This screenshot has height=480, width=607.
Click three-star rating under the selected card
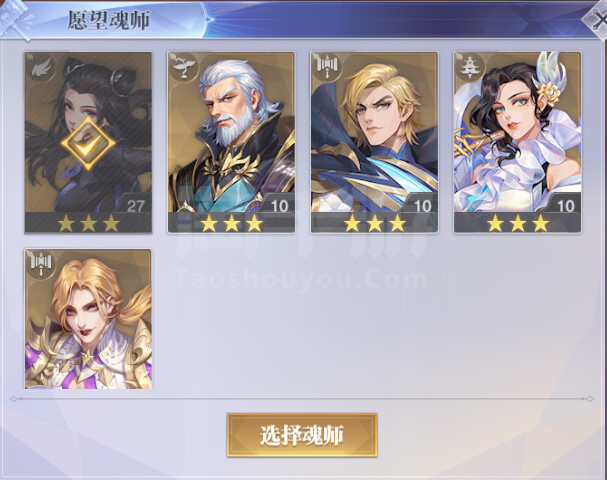click(x=88, y=223)
